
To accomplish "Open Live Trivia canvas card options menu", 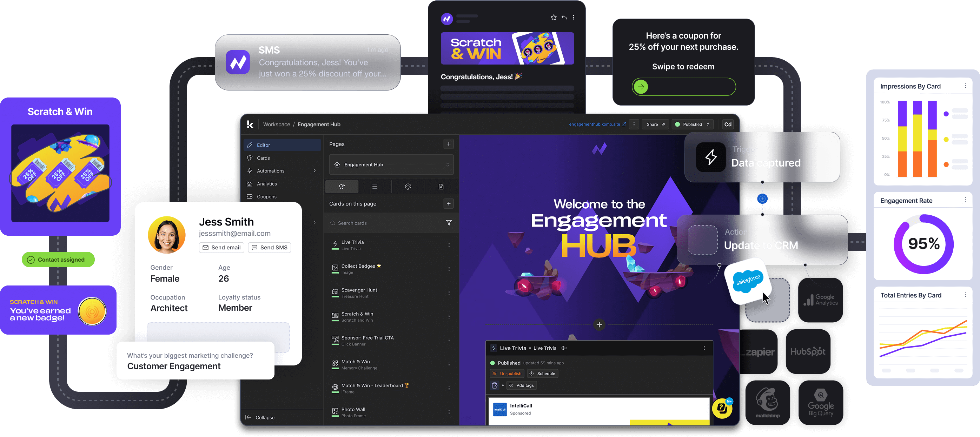I will point(704,348).
